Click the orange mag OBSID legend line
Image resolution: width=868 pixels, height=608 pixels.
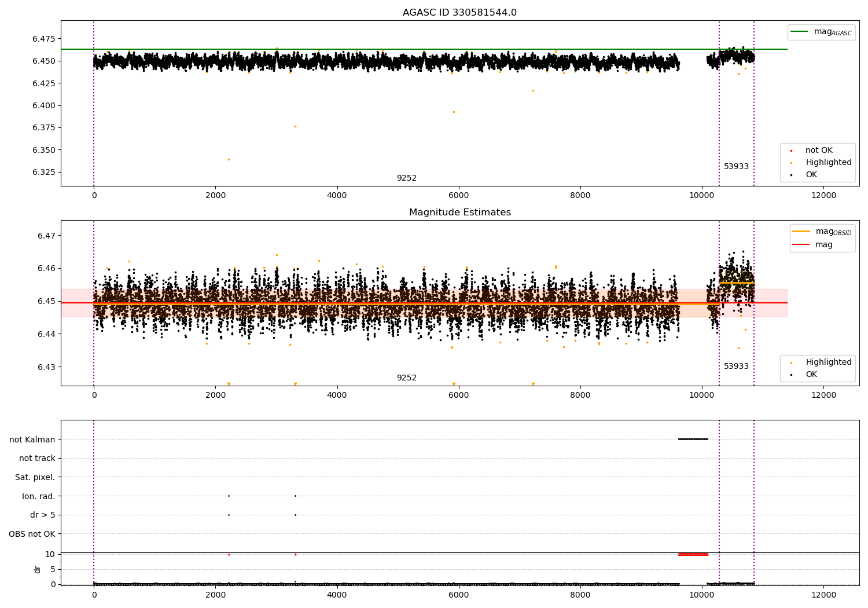point(801,232)
